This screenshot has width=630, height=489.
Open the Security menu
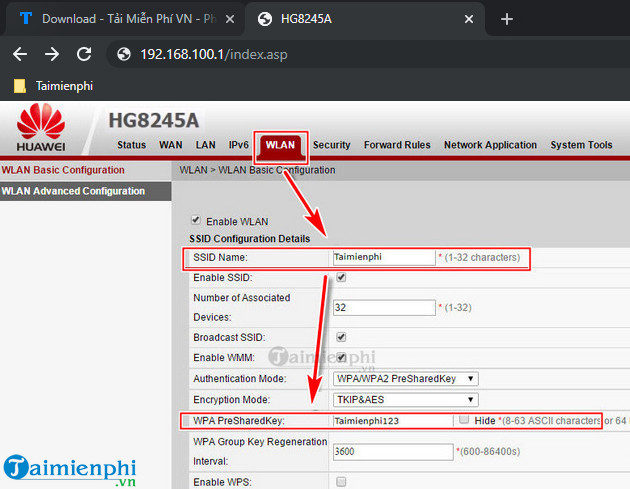331,145
